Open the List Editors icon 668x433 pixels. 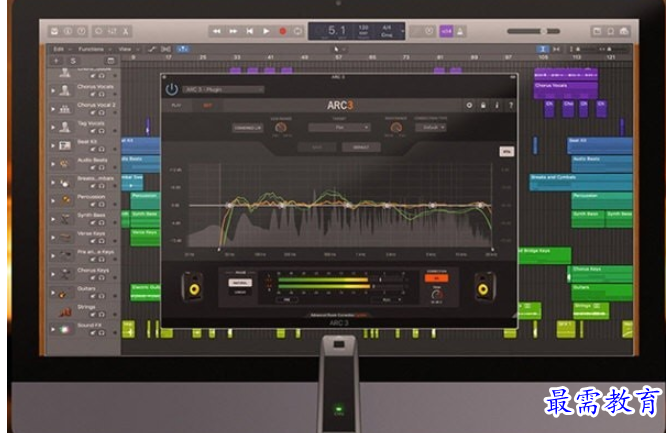point(597,31)
